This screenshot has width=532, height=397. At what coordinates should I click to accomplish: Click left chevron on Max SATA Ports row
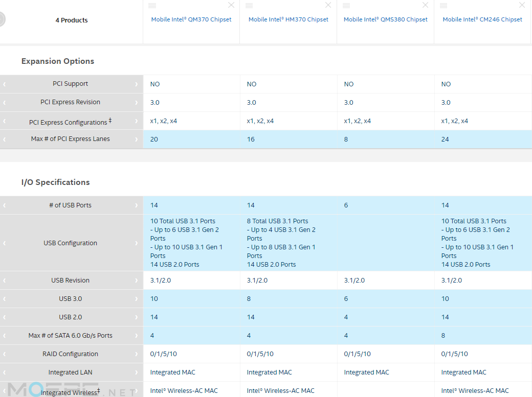[x=5, y=336]
